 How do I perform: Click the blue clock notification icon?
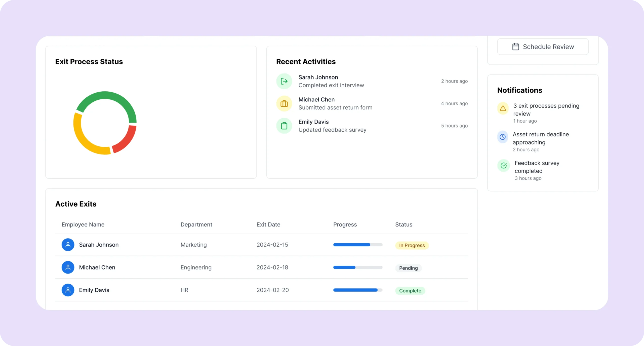pyautogui.click(x=502, y=137)
